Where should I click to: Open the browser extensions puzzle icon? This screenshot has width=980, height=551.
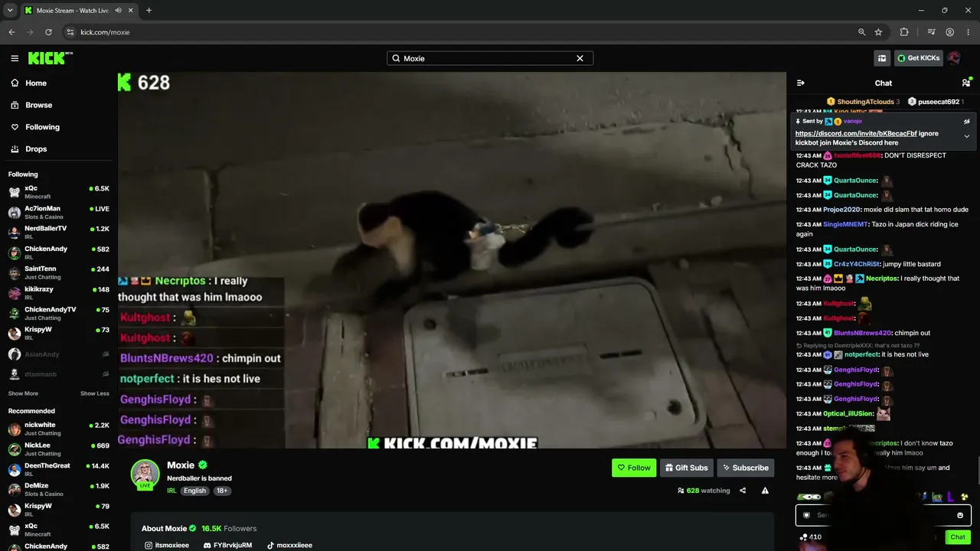(x=904, y=32)
